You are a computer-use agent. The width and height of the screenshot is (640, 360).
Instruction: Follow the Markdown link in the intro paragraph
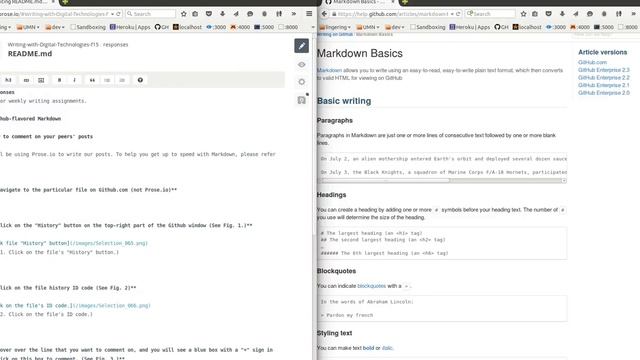(329, 70)
